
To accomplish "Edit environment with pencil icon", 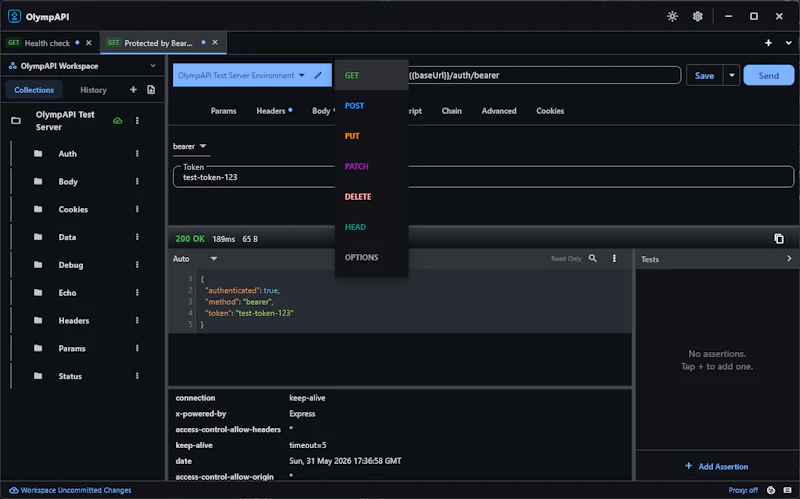I will tap(318, 76).
